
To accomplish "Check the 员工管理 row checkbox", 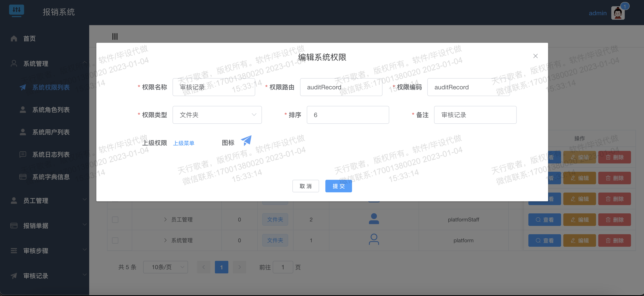I will coord(115,220).
